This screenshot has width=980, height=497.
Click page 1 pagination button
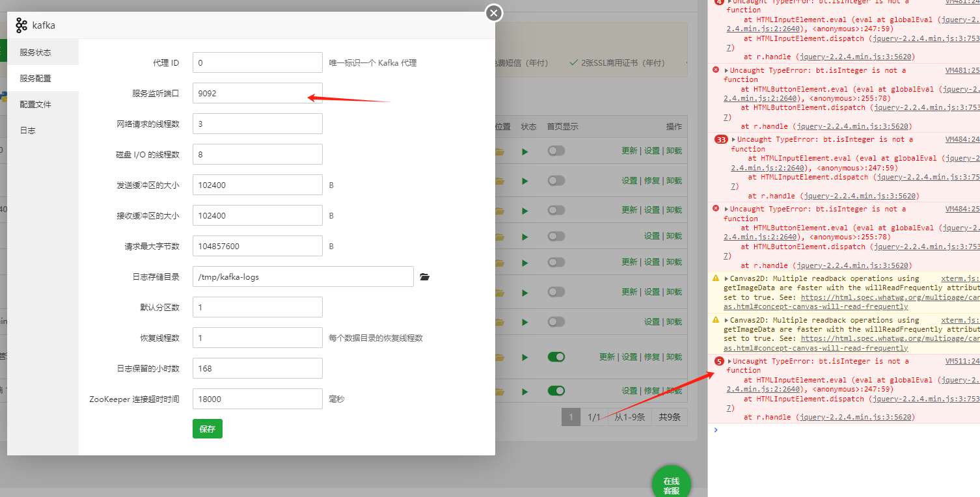pos(571,417)
